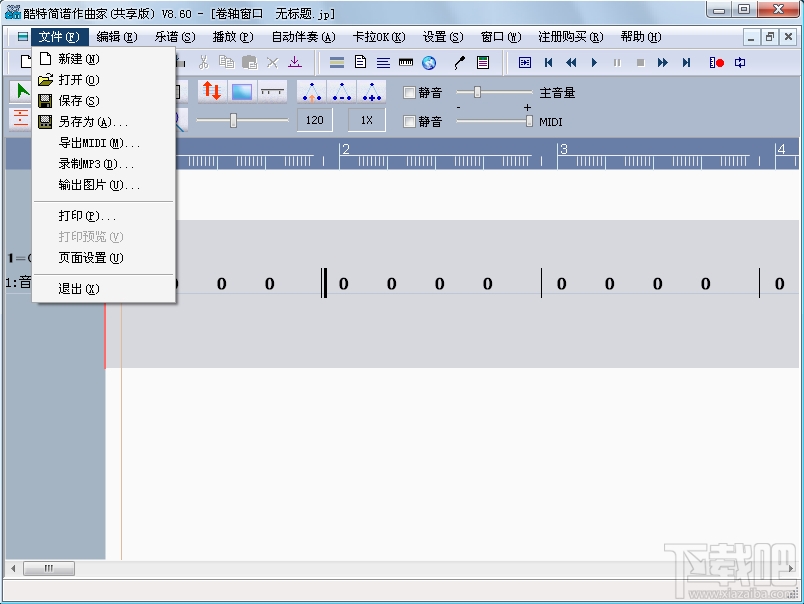Click the scissors cut icon
The width and height of the screenshot is (804, 604).
pyautogui.click(x=203, y=61)
